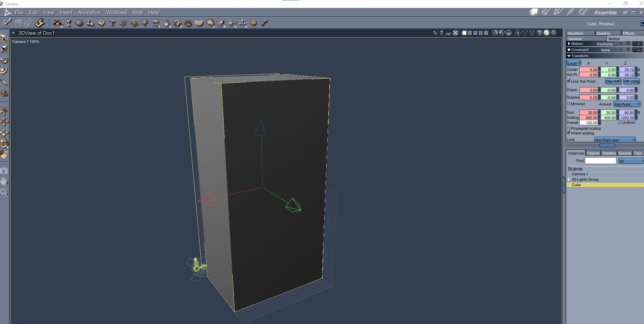Screen dimensions: 644x324
Task: Click the panel divider handle above Instances
Action: pyautogui.click(x=607, y=146)
